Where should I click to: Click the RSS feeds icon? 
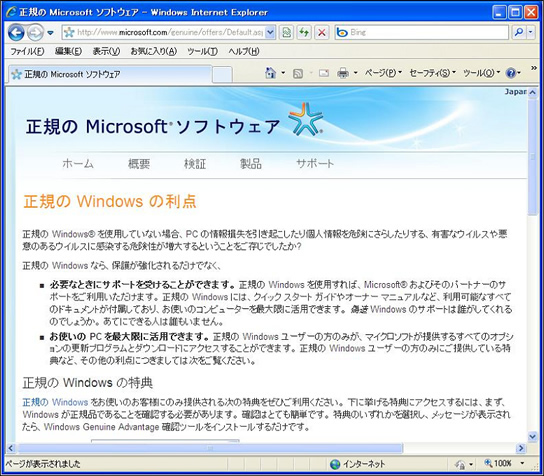(x=298, y=73)
